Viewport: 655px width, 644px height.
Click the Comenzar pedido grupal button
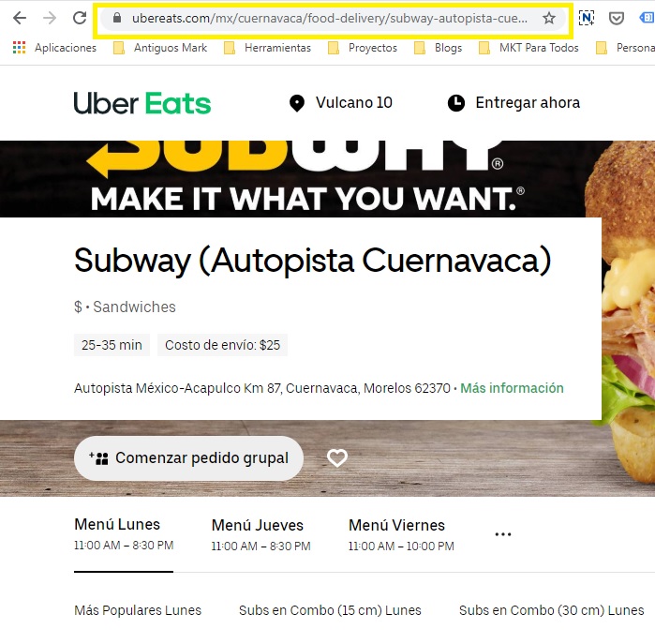pyautogui.click(x=188, y=458)
